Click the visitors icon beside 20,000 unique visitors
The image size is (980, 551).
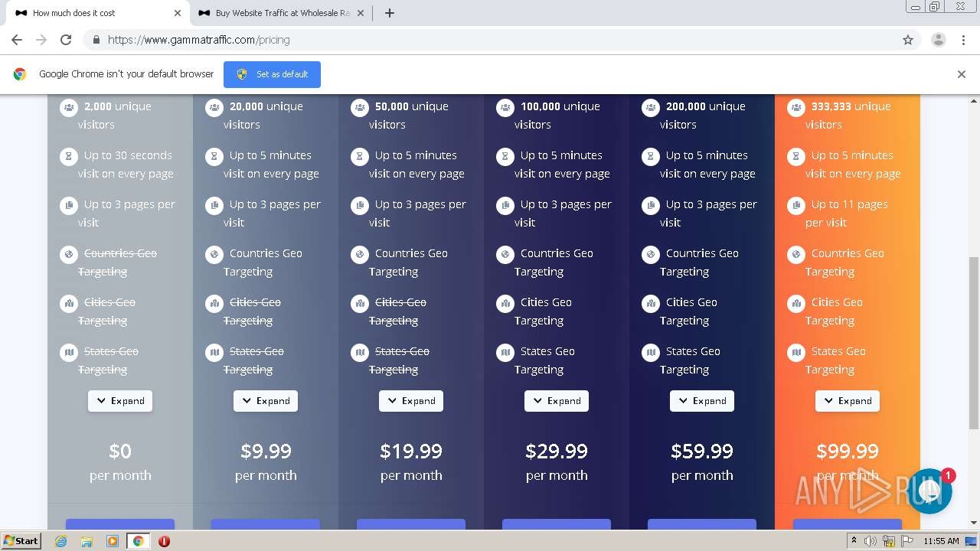click(x=214, y=107)
